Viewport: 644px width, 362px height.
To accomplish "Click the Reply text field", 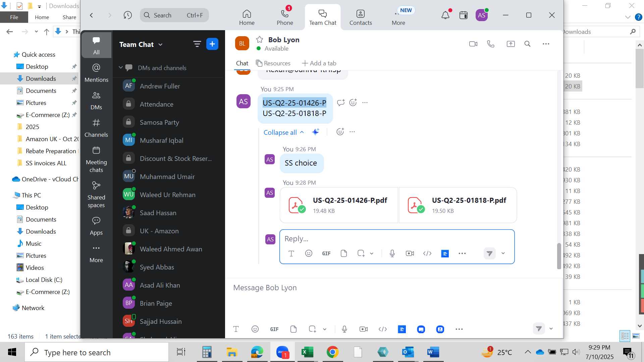I will click(397, 239).
